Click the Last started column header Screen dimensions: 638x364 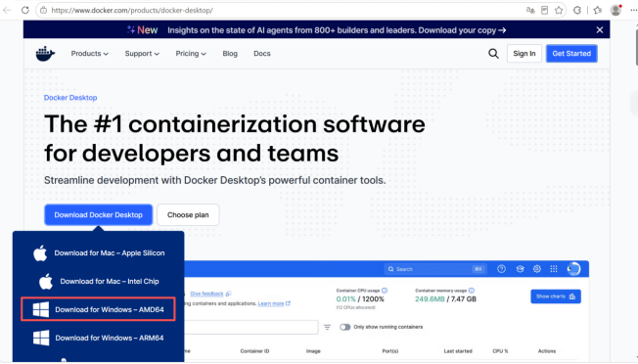coord(458,351)
